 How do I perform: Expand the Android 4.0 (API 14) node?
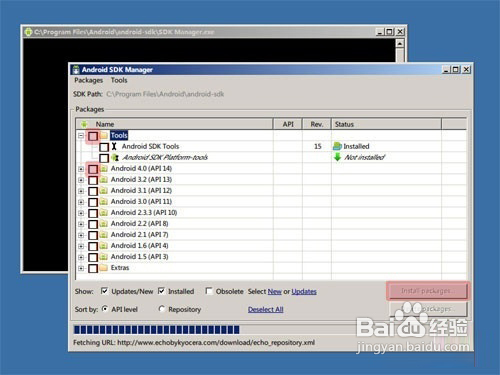81,169
